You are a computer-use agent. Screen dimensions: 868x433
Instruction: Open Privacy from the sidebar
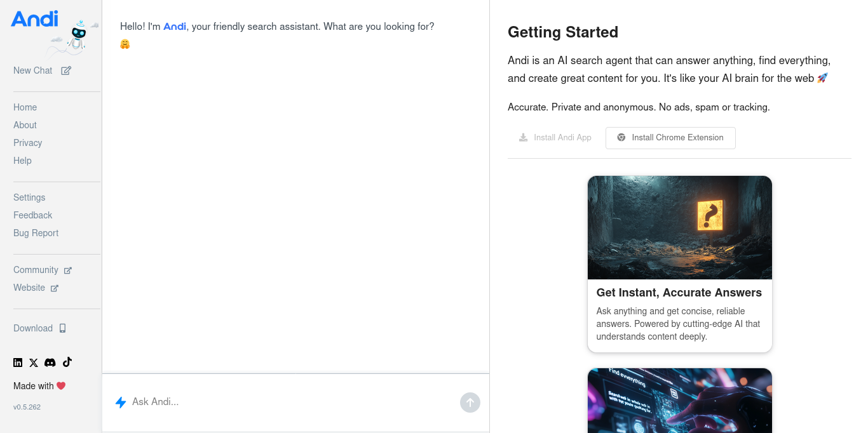[x=28, y=143]
